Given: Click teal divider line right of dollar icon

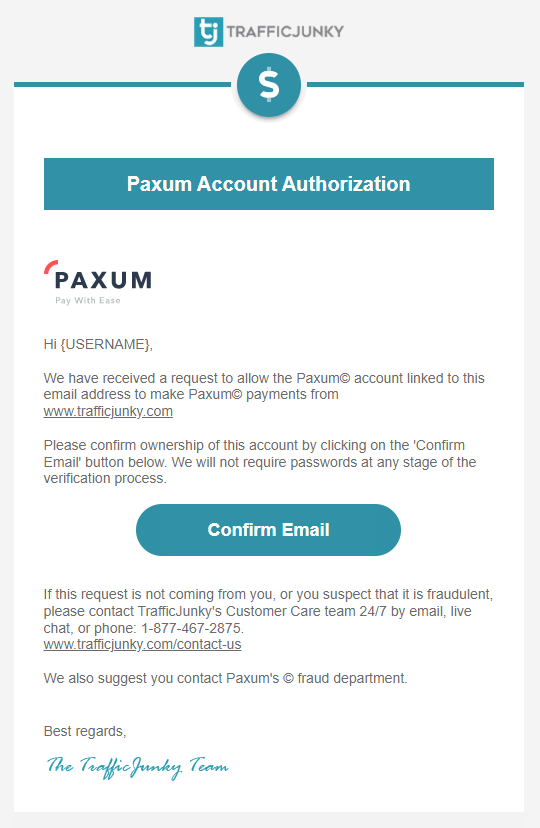Looking at the screenshot, I should (415, 84).
